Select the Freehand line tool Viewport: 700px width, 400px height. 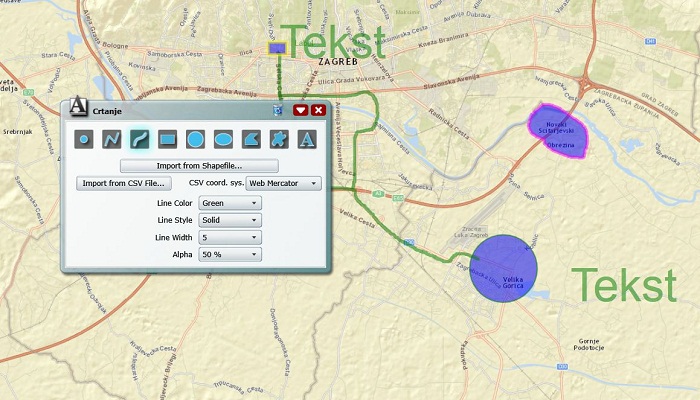pyautogui.click(x=140, y=139)
